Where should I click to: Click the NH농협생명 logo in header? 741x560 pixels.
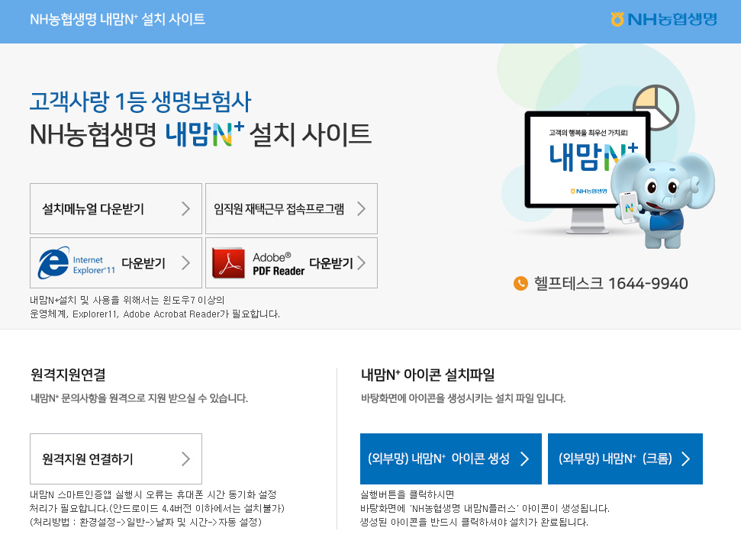click(663, 19)
